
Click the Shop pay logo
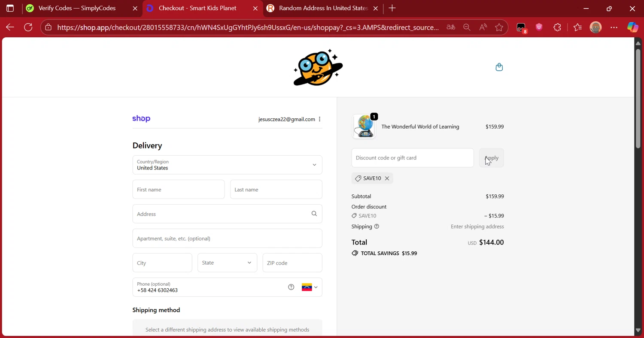click(x=141, y=119)
